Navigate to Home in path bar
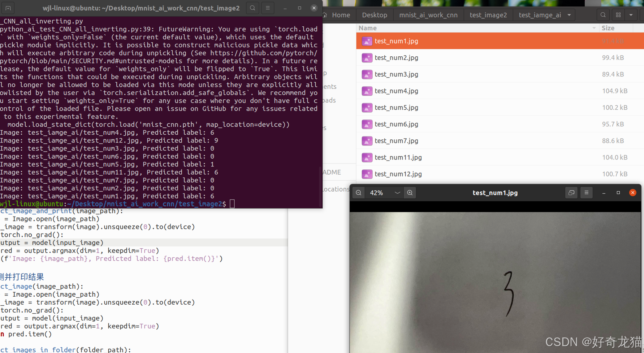This screenshot has width=644, height=353. point(337,15)
